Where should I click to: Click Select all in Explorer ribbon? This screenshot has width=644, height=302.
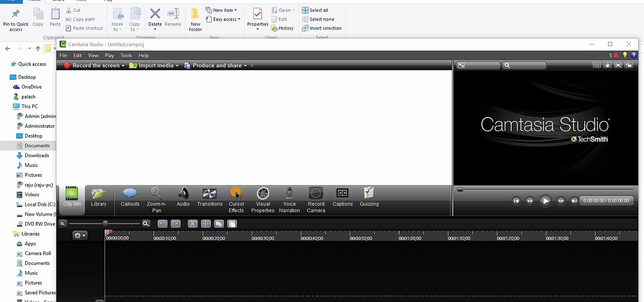click(x=315, y=10)
